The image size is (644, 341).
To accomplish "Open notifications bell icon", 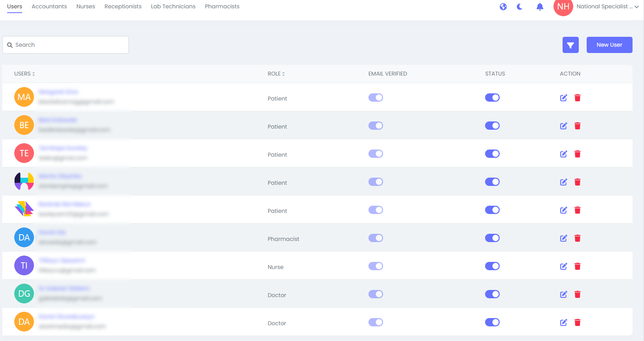I will point(540,7).
